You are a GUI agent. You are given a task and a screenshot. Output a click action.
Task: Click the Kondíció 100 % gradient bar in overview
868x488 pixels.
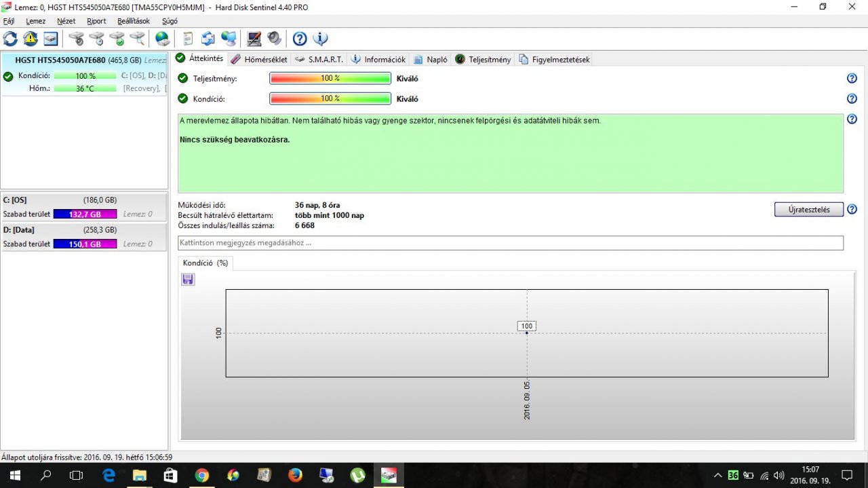[x=330, y=98]
